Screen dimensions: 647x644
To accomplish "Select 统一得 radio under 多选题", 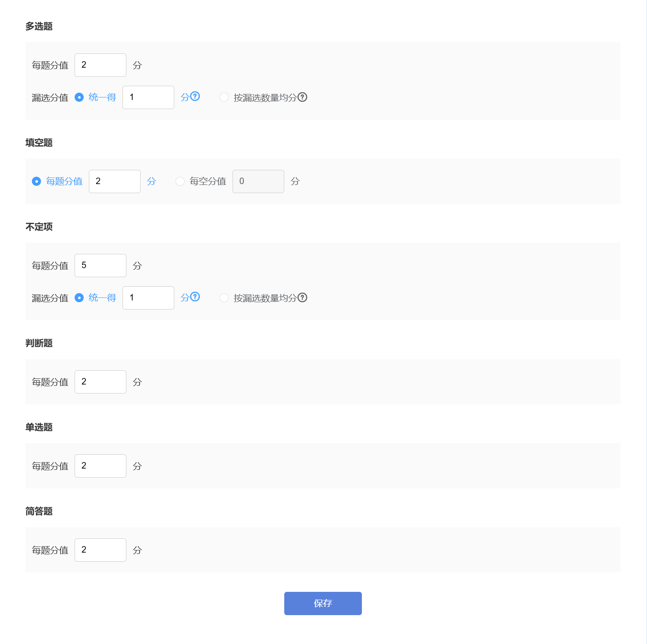I will tap(79, 97).
